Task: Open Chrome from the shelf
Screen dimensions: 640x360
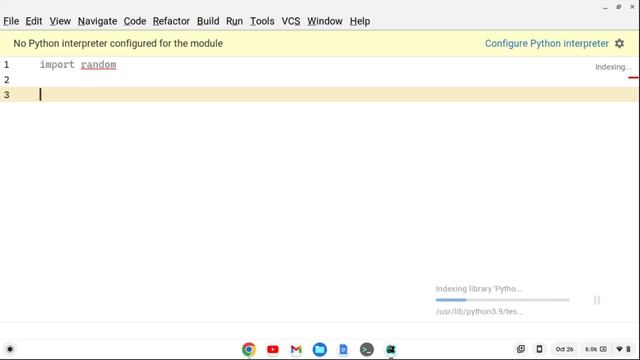Action: (249, 349)
